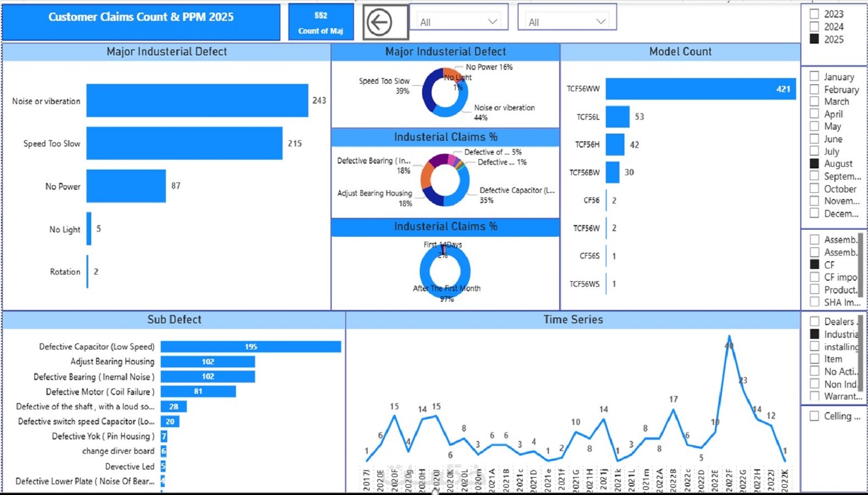Click the claim type slicer scrollbar
Viewport: 868px width, 495px height.
click(860, 352)
